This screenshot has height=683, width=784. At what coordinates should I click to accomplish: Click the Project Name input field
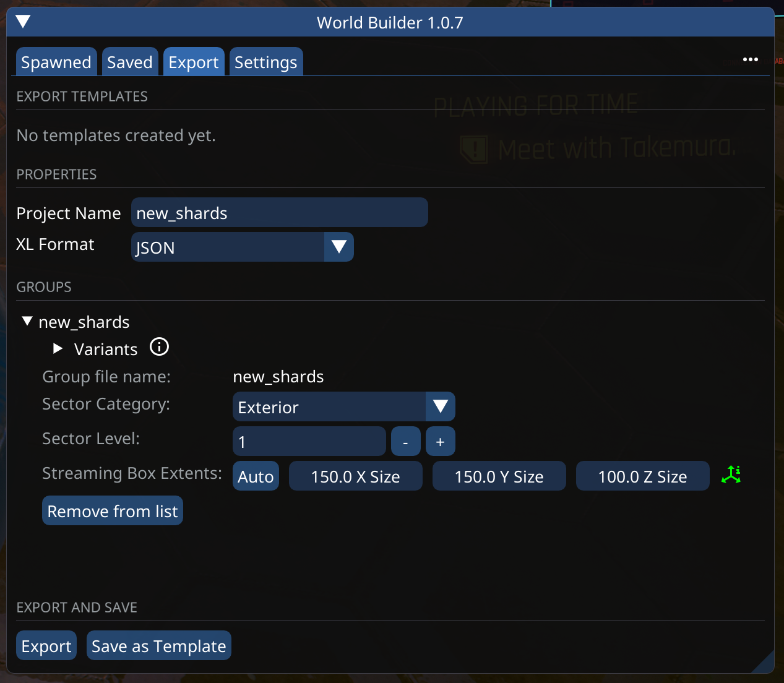click(x=279, y=213)
